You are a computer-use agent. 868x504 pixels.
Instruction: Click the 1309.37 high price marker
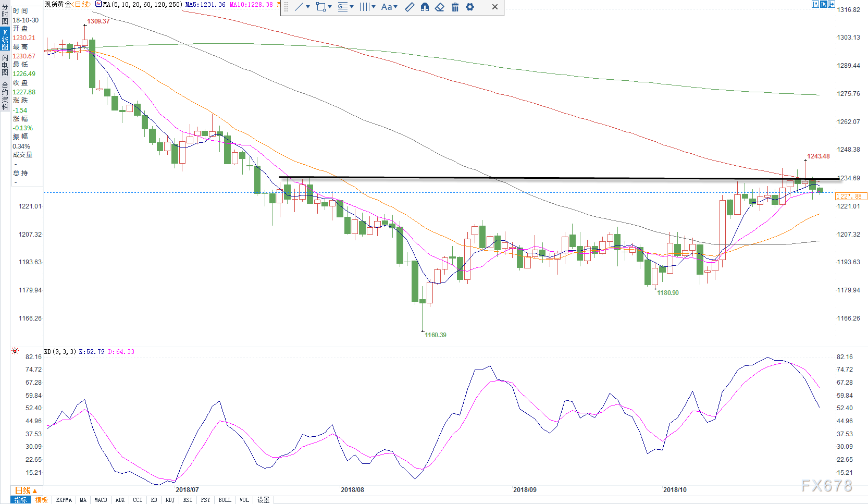[98, 21]
